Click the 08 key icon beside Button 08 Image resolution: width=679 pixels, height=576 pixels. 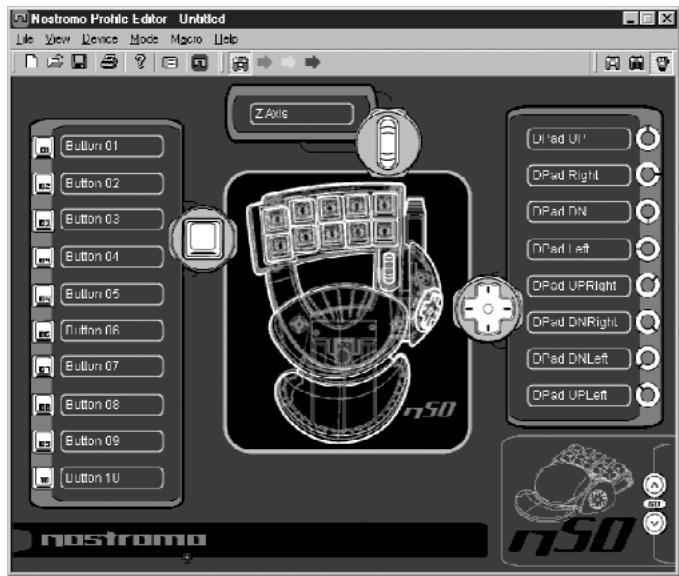click(43, 405)
